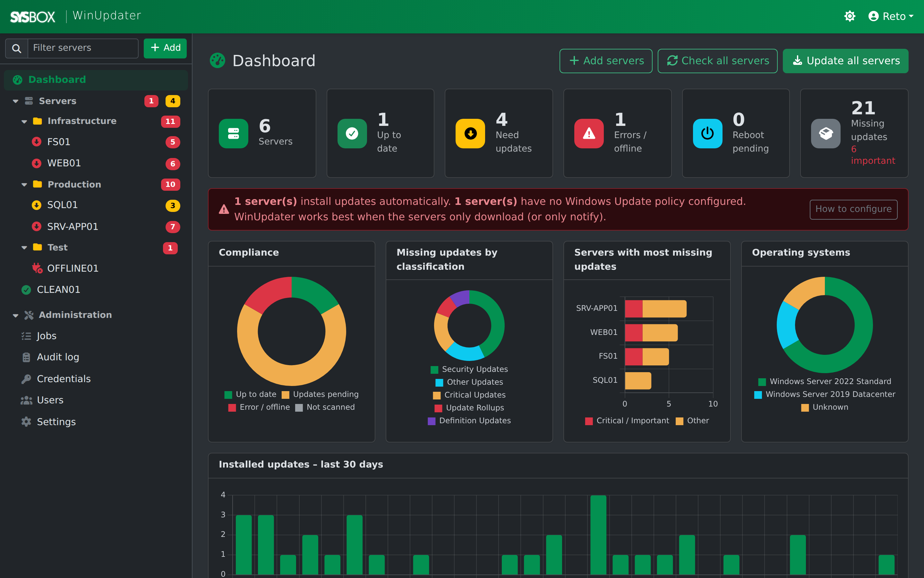This screenshot has height=578, width=924.
Task: Focus the Filter servers input
Action: [83, 48]
